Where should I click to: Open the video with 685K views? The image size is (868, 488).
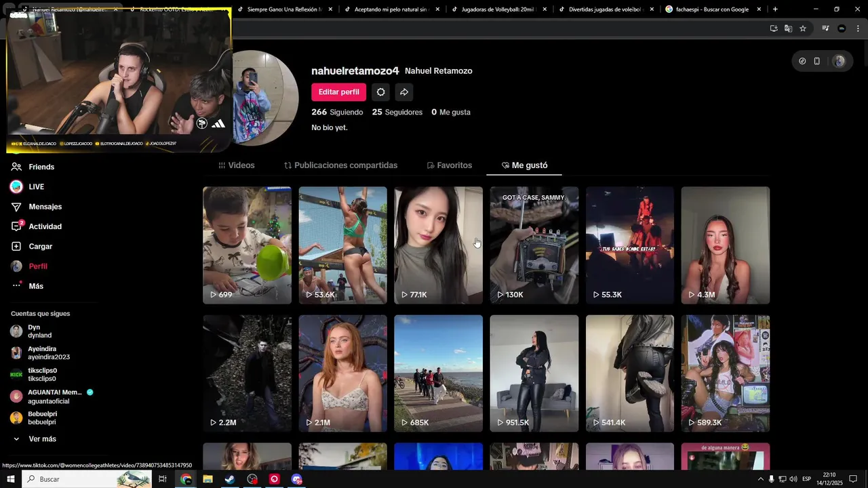438,373
